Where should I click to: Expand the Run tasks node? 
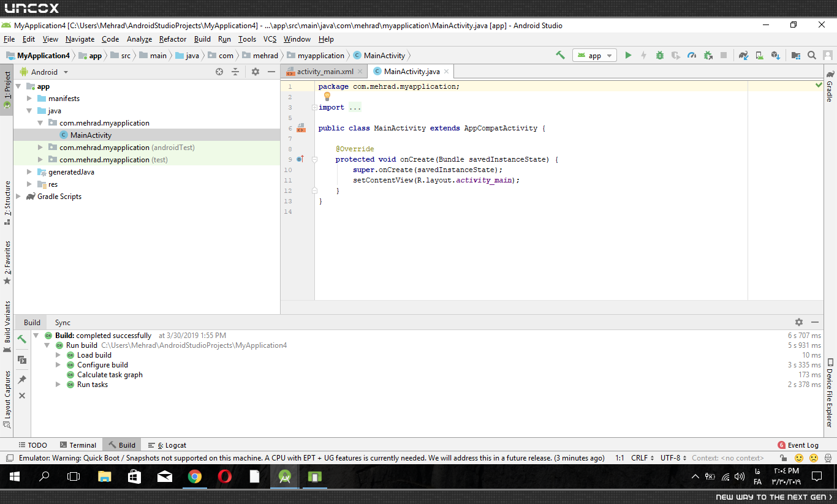pyautogui.click(x=58, y=385)
